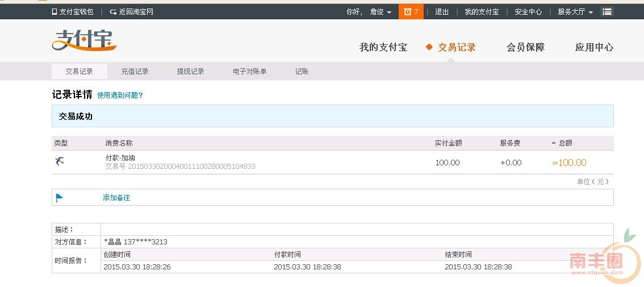The image size is (644, 287).
Task: Switch to the 充值记录 sub-tab
Action: 135,72
